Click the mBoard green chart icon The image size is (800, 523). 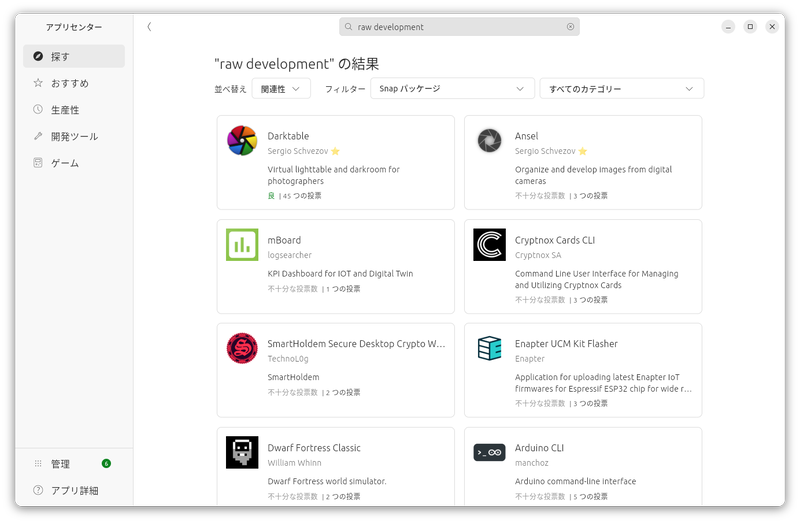[242, 244]
